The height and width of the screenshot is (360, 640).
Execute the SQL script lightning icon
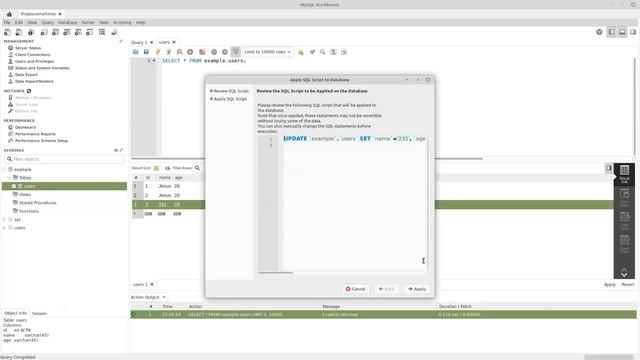tap(158, 52)
